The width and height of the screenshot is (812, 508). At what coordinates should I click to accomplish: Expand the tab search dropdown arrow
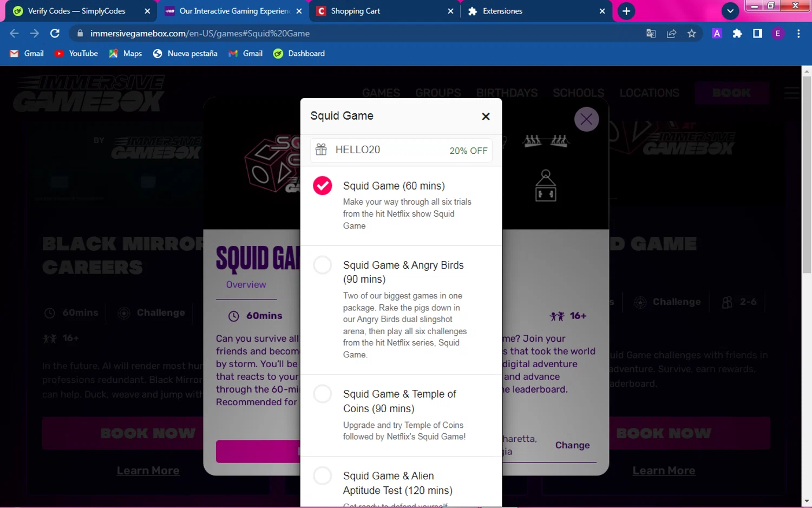tap(730, 11)
